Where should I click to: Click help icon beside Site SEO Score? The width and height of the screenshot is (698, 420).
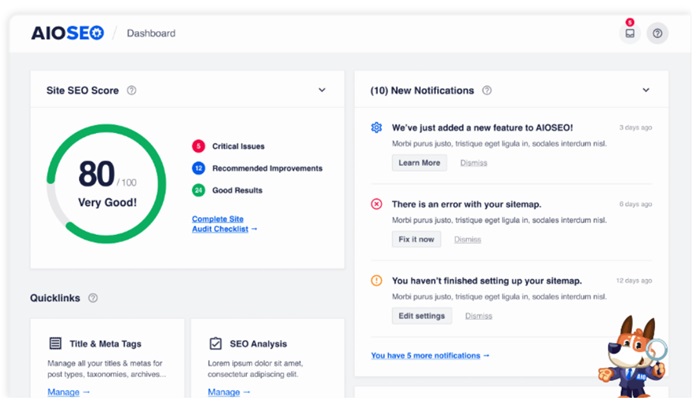pyautogui.click(x=131, y=90)
